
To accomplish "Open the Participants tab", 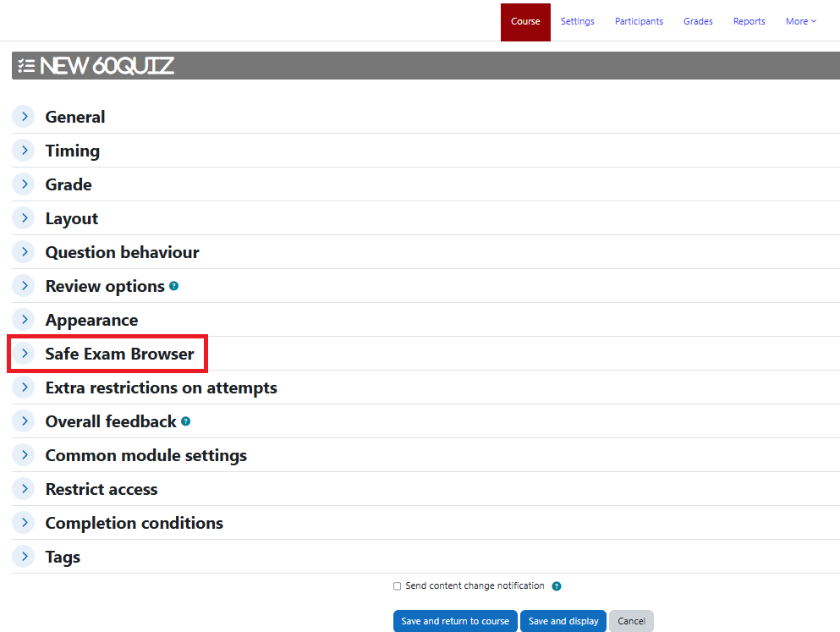I will point(639,21).
